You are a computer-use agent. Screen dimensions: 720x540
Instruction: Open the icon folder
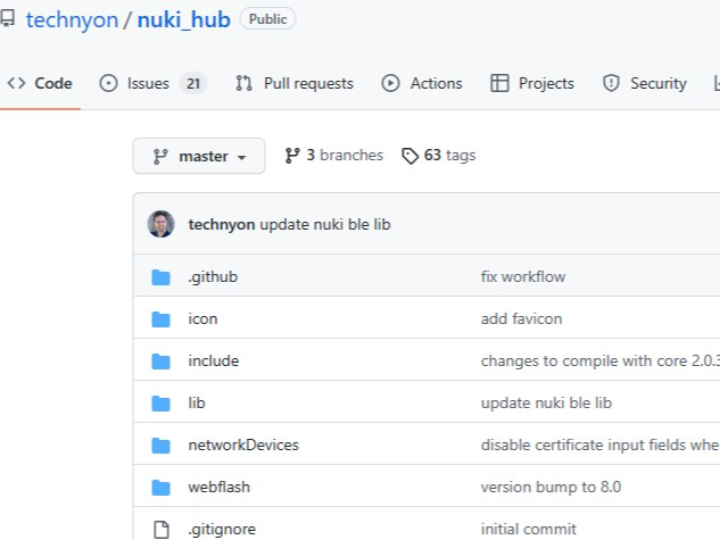[202, 319]
